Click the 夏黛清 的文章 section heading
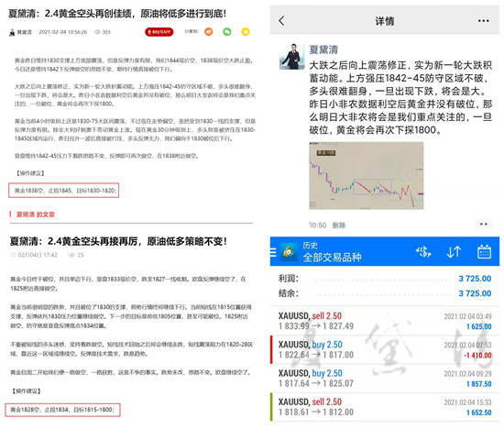 pos(36,214)
